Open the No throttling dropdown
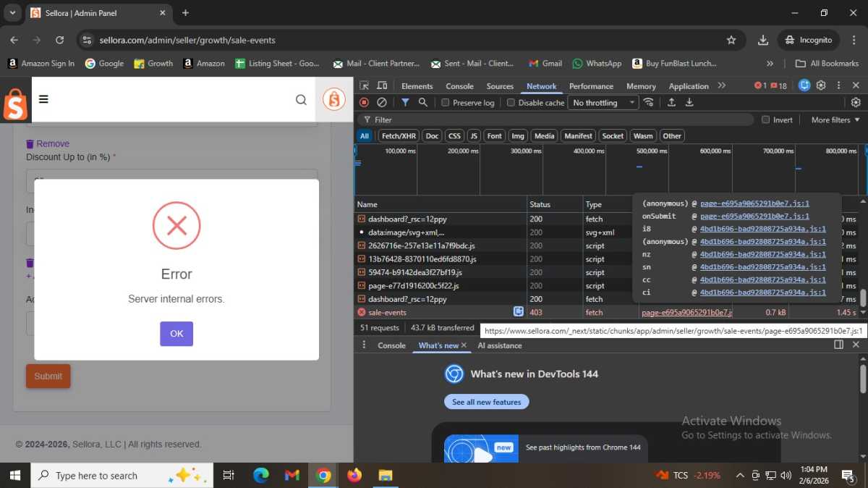Viewport: 868px width, 488px height. (x=603, y=103)
